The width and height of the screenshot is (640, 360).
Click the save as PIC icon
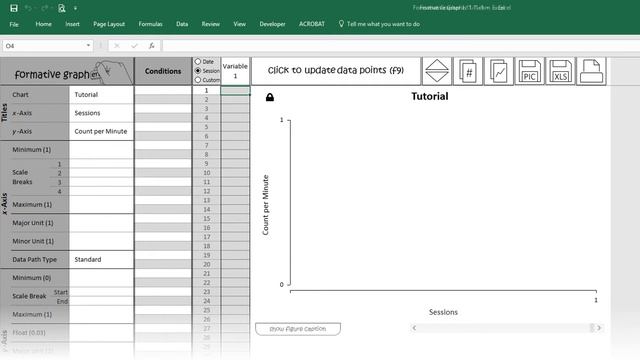coord(529,71)
